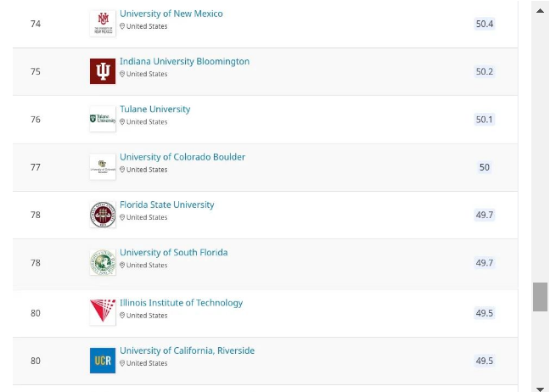Image resolution: width=550 pixels, height=392 pixels.
Task: Open the Florida State University link
Action: coord(167,204)
